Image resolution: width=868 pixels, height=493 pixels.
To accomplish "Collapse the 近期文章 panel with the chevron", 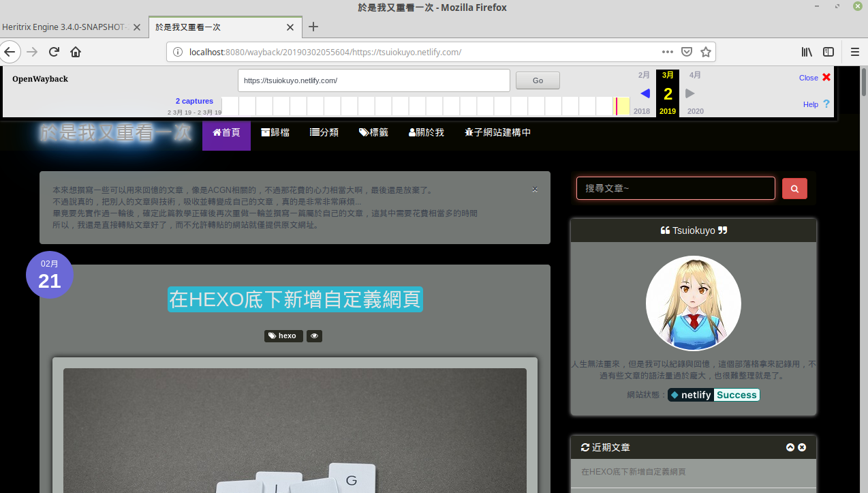I will click(x=790, y=447).
